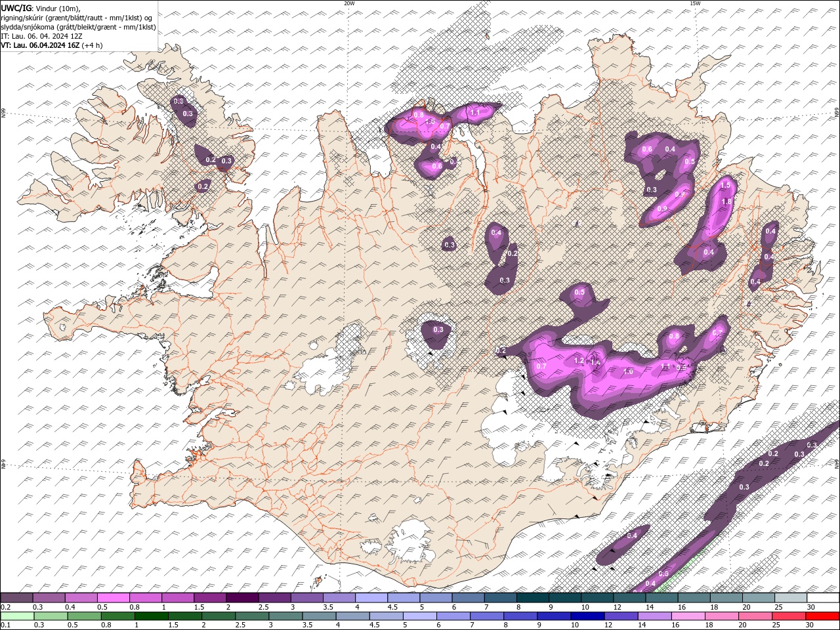This screenshot has height=630, width=840.
Task: Click the (+4 h) forecast offset text
Action: [93, 45]
